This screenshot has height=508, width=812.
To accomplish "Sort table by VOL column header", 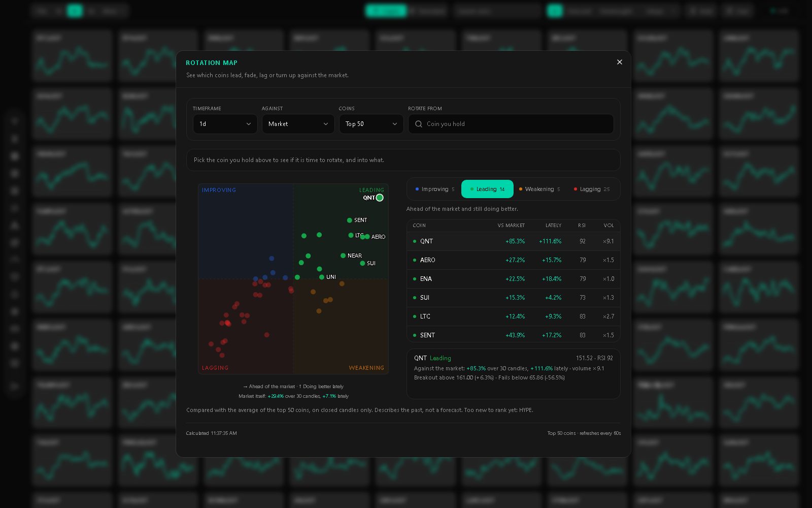I will coord(608,226).
